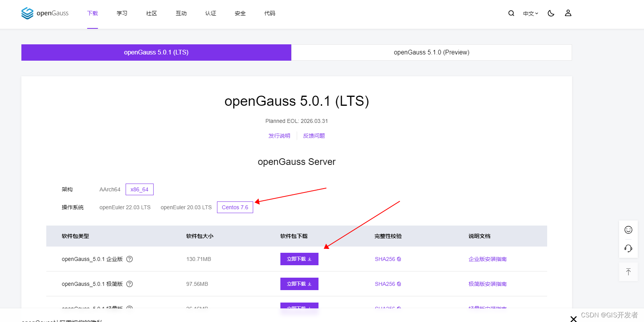Switch to openGauss 5.0.1 (LTS) tab
Screen dimensions: 644x322
coord(156,52)
